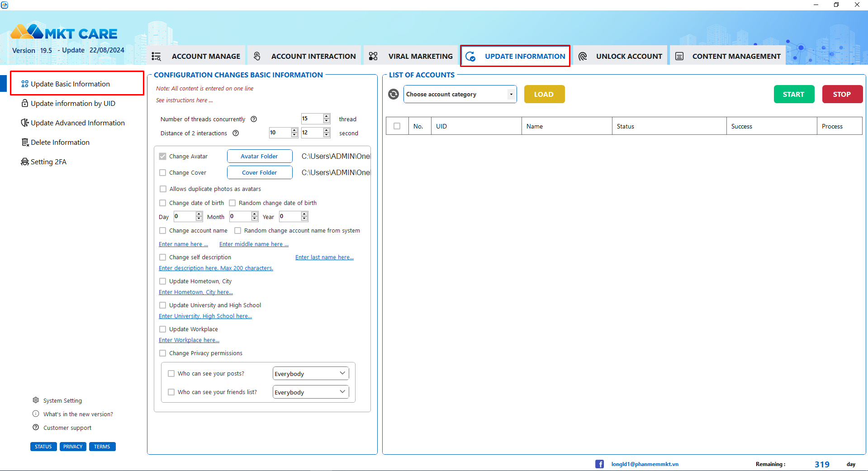Screen dimensions: 868x471
Task: Click the Cover Folder button
Action: [260, 172]
